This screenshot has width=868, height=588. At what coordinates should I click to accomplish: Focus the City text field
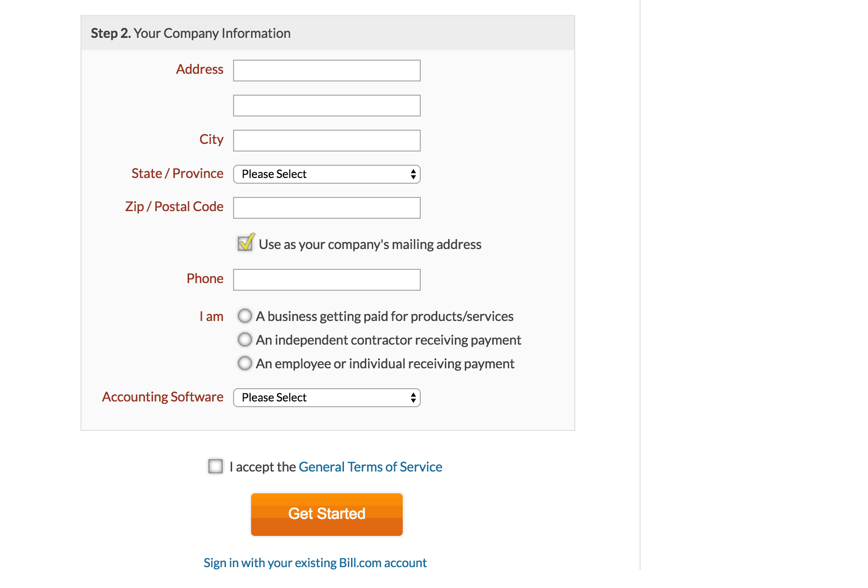(326, 141)
